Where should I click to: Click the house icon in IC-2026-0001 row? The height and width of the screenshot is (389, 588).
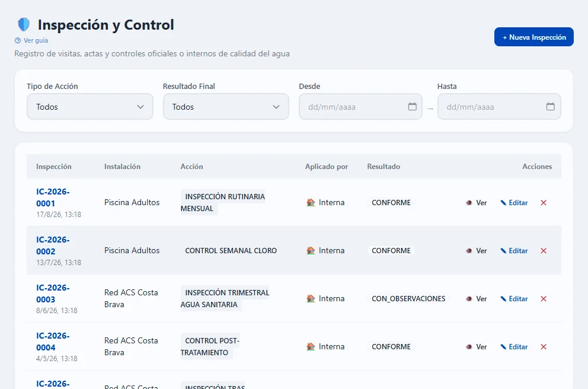tap(311, 203)
